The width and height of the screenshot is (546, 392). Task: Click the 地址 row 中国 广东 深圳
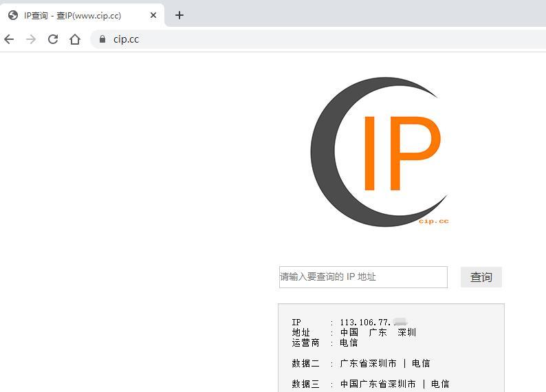tap(378, 332)
